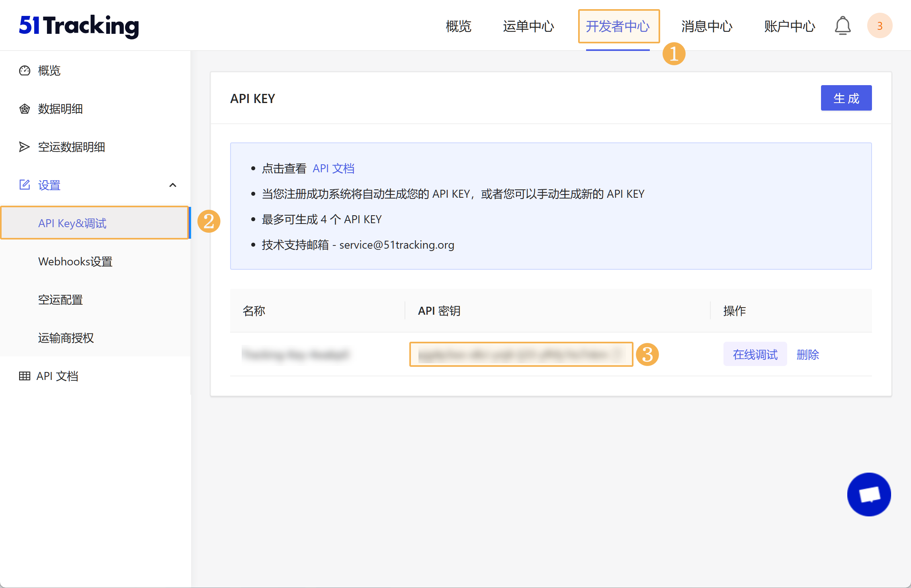Select API Key&调试 in sidebar
The width and height of the screenshot is (911, 588).
click(x=95, y=223)
